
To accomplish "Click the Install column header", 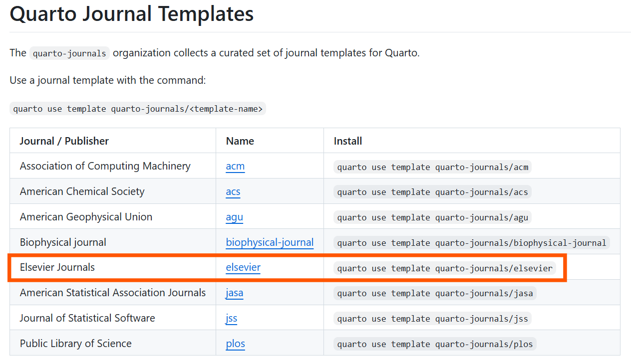I will pyautogui.click(x=348, y=141).
